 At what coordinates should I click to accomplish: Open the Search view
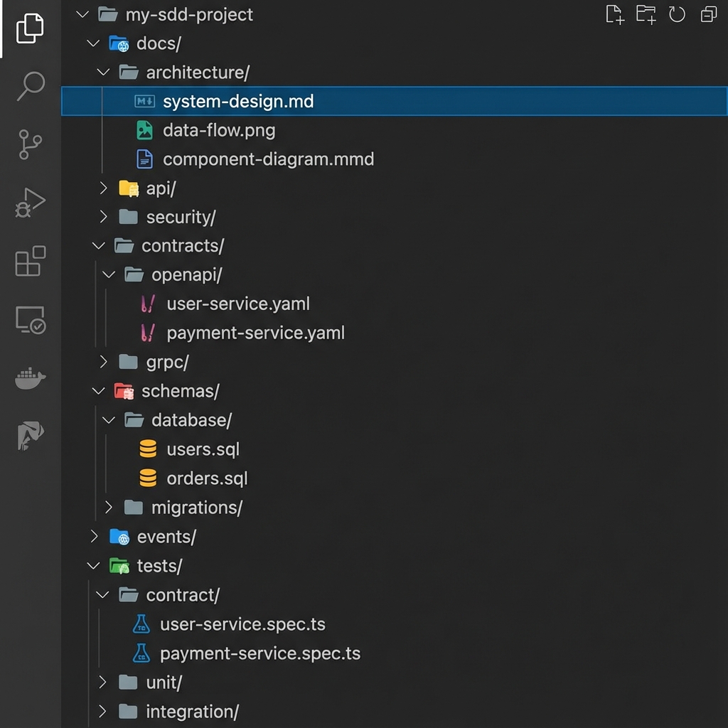click(x=29, y=85)
